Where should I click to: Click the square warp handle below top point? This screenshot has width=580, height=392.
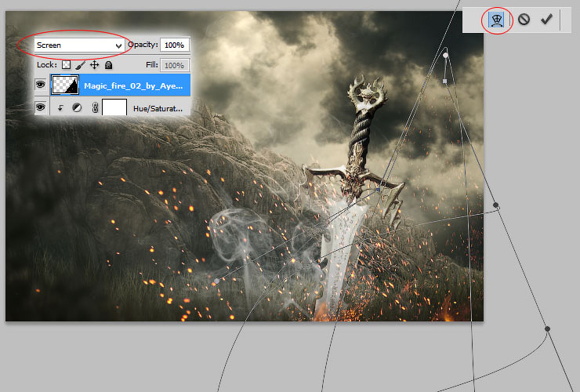(445, 81)
